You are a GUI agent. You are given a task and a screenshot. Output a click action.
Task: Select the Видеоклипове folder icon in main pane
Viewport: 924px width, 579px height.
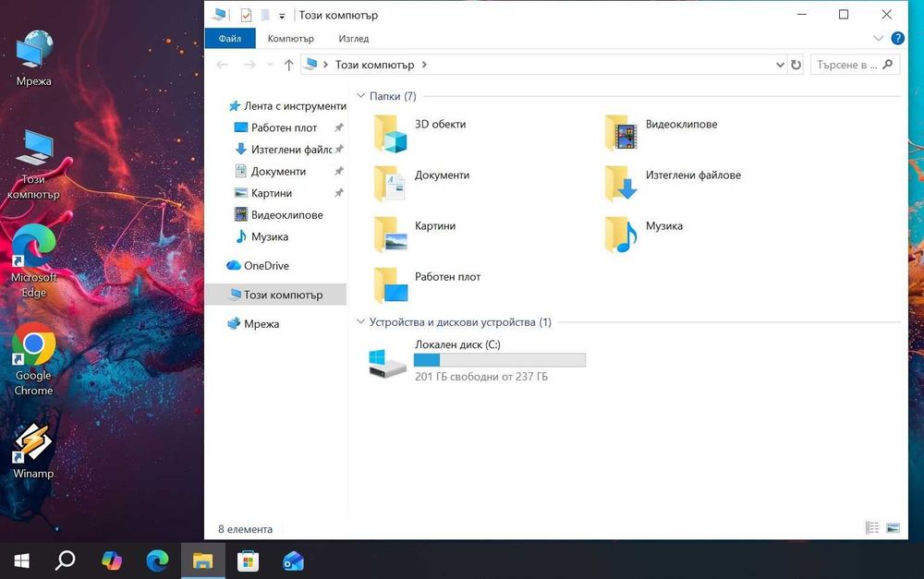[x=621, y=134]
